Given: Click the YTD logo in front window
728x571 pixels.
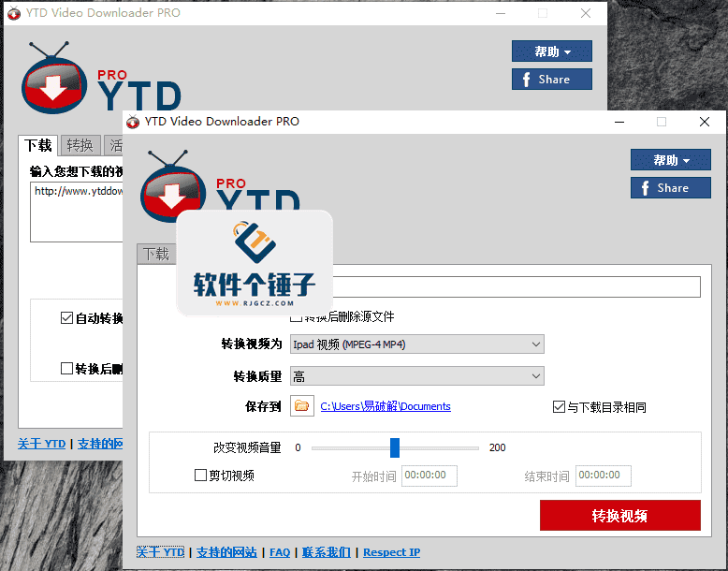Looking at the screenshot, I should [219, 186].
